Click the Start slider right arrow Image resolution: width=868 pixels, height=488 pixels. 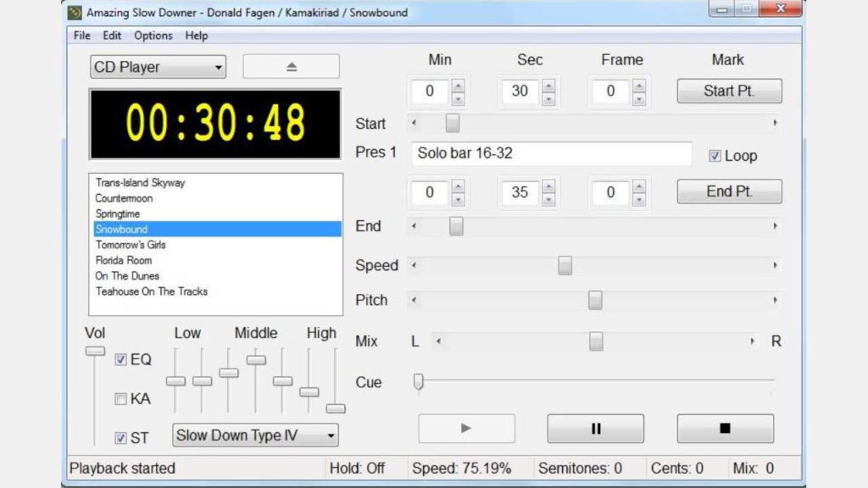click(775, 123)
